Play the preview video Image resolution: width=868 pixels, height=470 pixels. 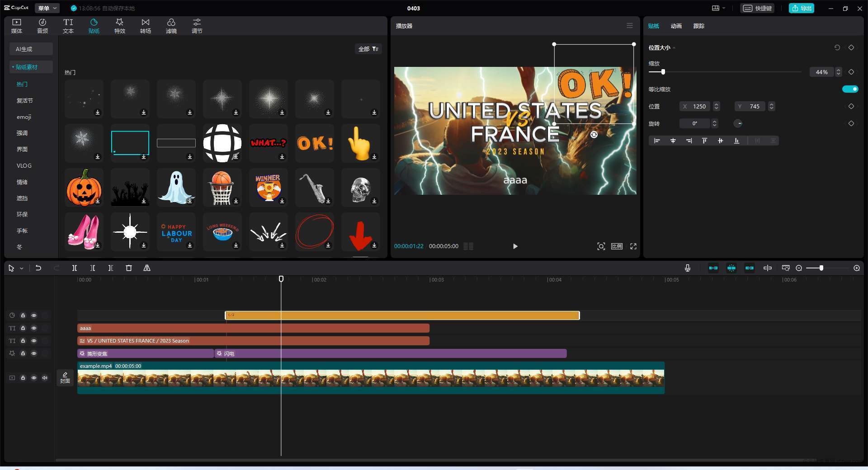[515, 246]
